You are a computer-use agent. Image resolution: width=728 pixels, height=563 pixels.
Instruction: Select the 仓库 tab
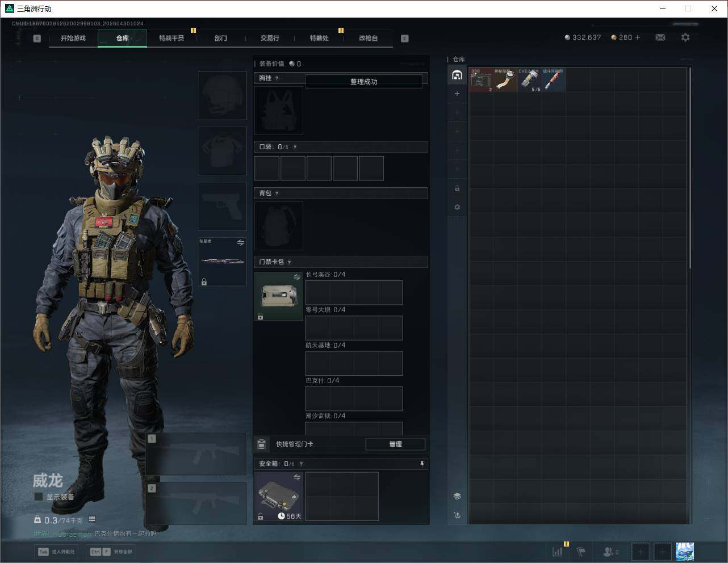123,38
